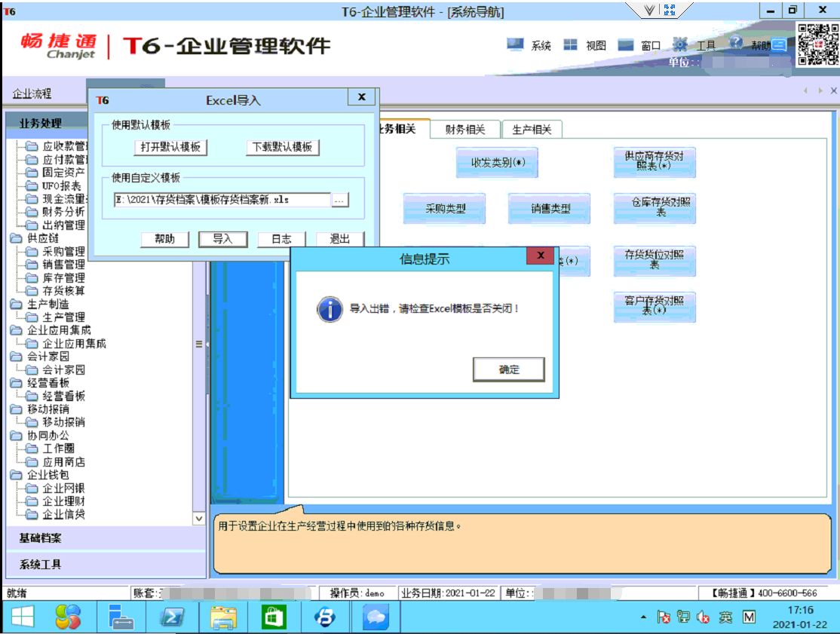Click 下载默认模板 button

tap(282, 147)
